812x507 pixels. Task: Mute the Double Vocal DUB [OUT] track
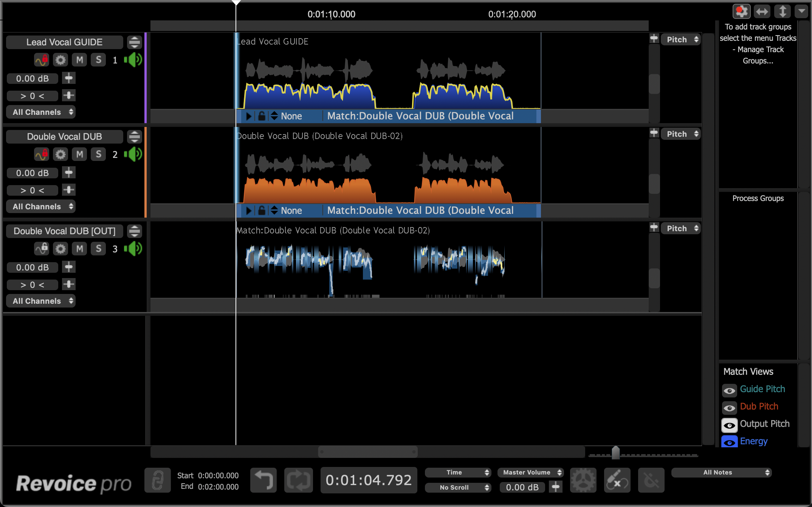[x=79, y=249]
